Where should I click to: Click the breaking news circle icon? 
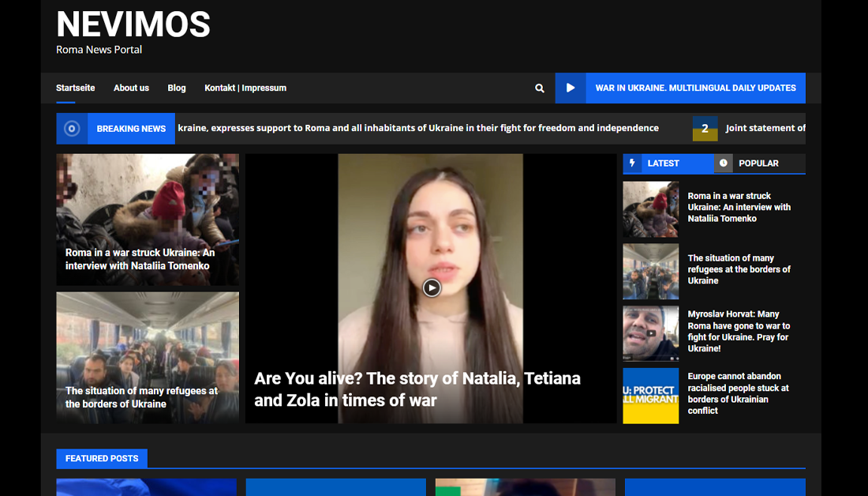[72, 129]
